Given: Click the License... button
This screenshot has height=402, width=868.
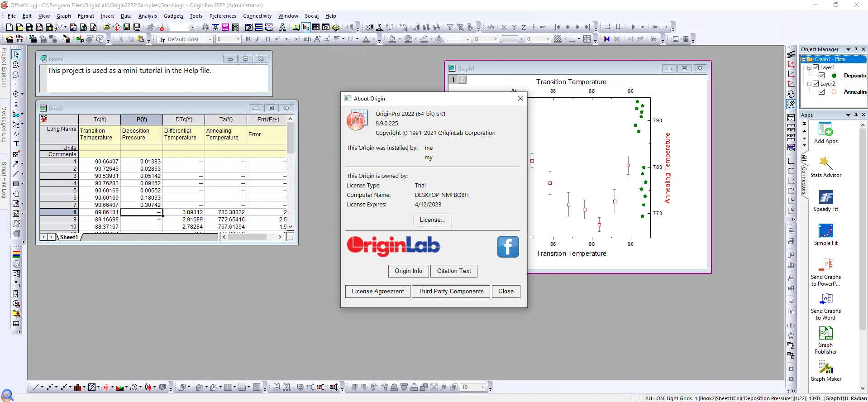Looking at the screenshot, I should [433, 220].
